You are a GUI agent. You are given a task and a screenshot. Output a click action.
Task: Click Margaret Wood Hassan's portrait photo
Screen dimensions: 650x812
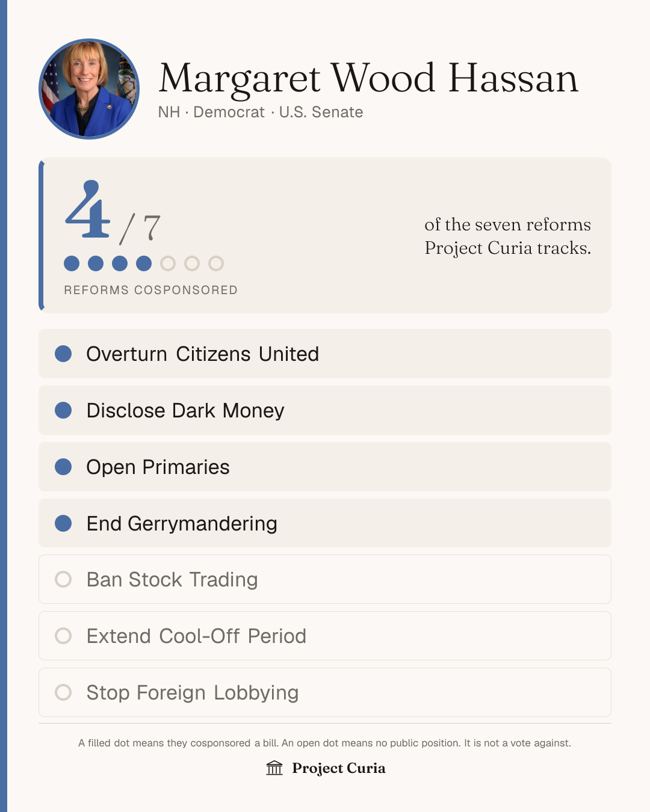89,89
